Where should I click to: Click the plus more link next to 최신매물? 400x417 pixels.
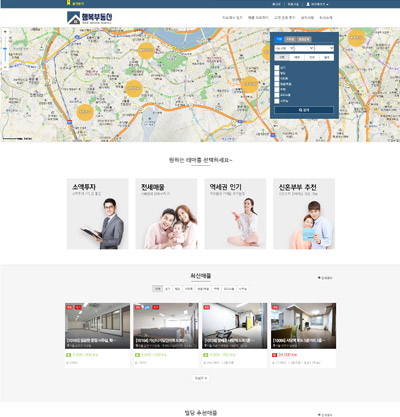click(x=325, y=278)
